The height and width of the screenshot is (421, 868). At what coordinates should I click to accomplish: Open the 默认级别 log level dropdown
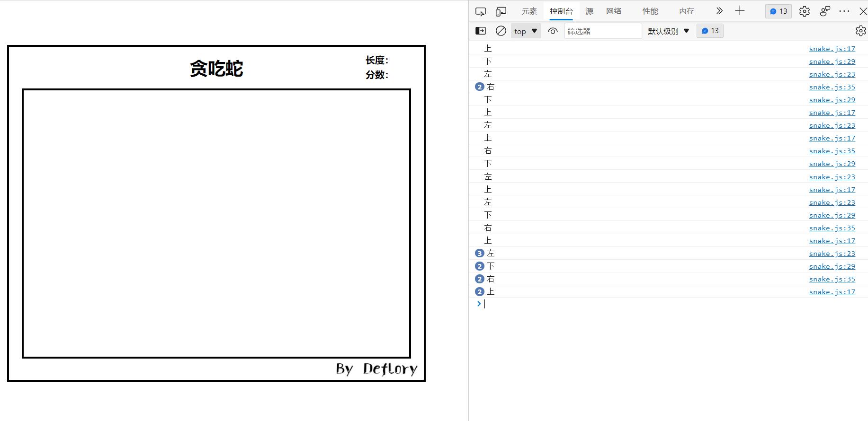668,31
